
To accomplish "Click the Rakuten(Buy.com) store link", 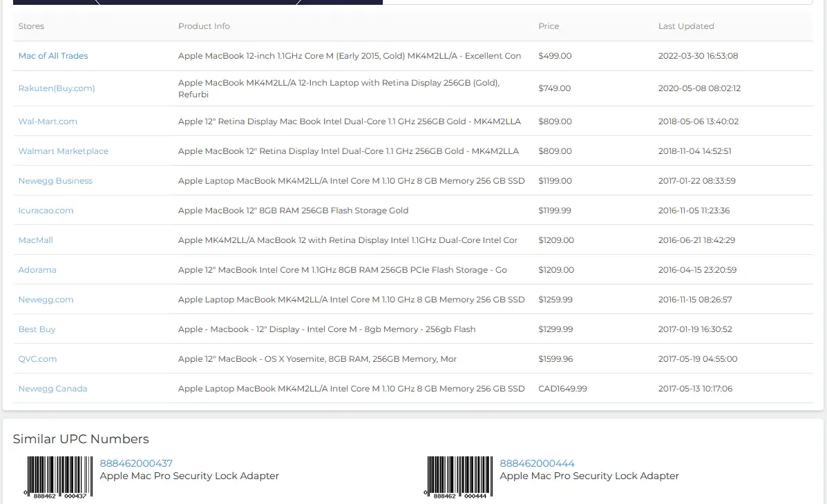I will 57,88.
